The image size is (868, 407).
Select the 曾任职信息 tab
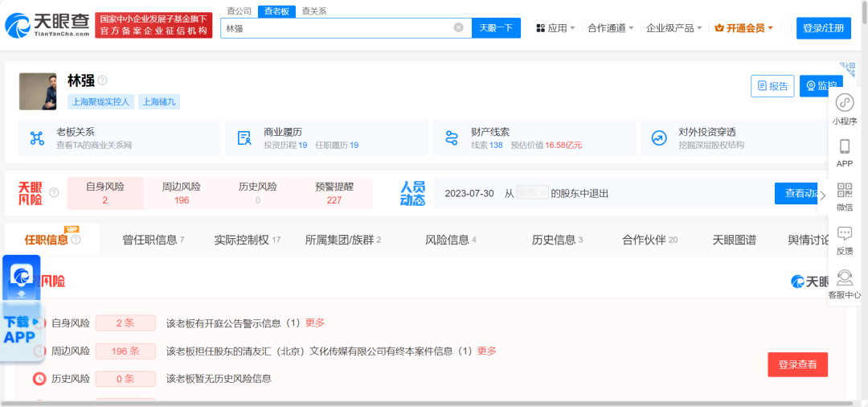(x=153, y=240)
